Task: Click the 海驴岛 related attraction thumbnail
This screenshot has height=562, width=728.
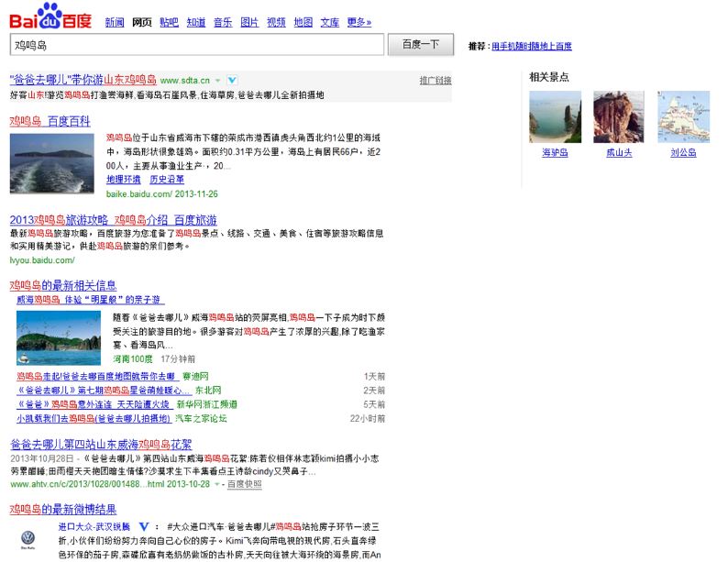Action: coord(556,116)
